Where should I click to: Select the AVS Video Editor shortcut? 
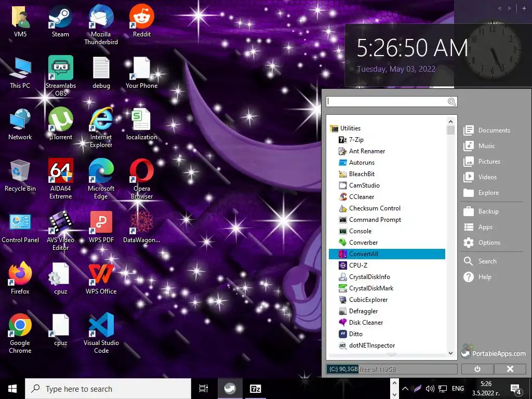[61, 230]
